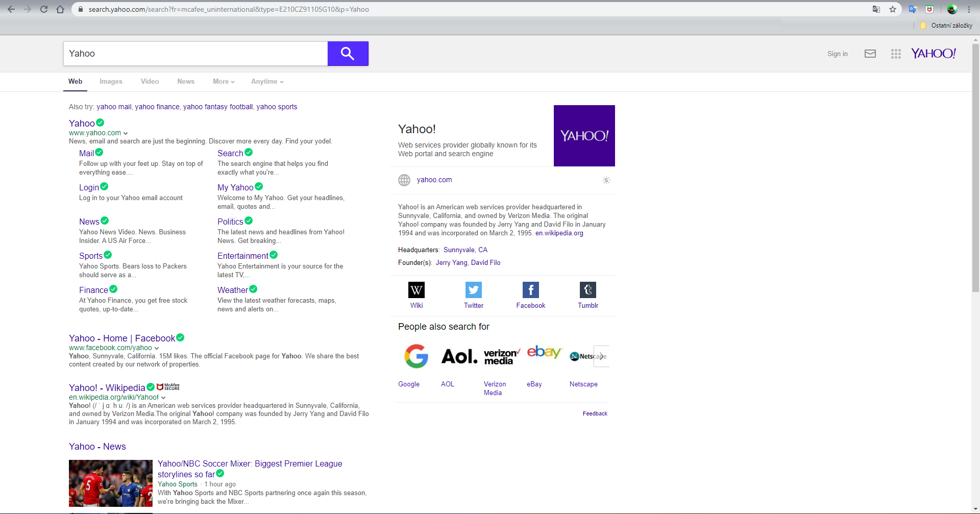The height and width of the screenshot is (514, 980).
Task: Bookmark this page with star icon
Action: 893,9
